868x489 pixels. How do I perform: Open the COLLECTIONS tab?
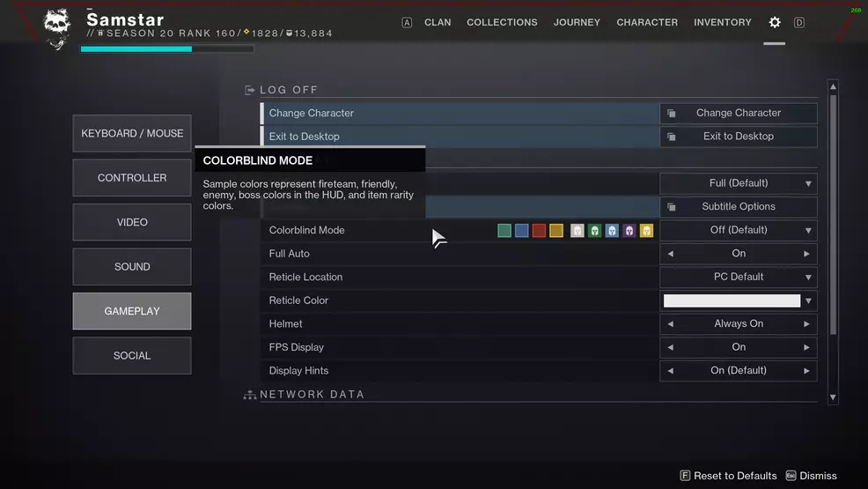click(502, 22)
